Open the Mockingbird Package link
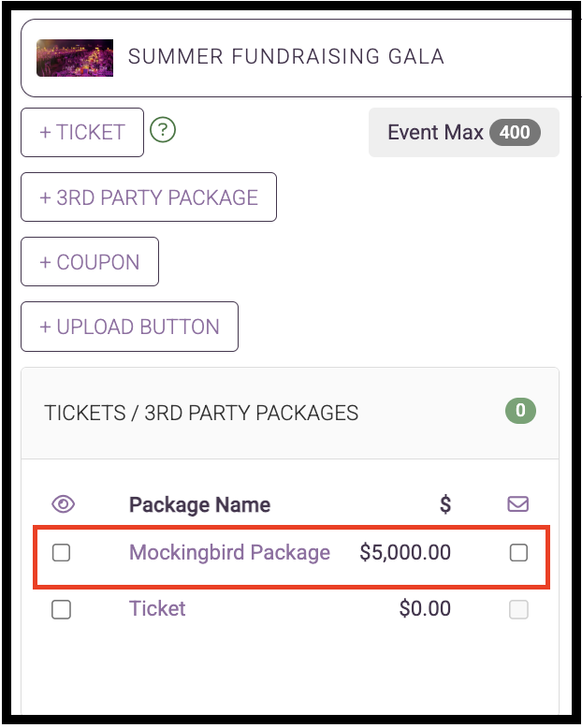The image size is (582, 728). click(x=230, y=552)
